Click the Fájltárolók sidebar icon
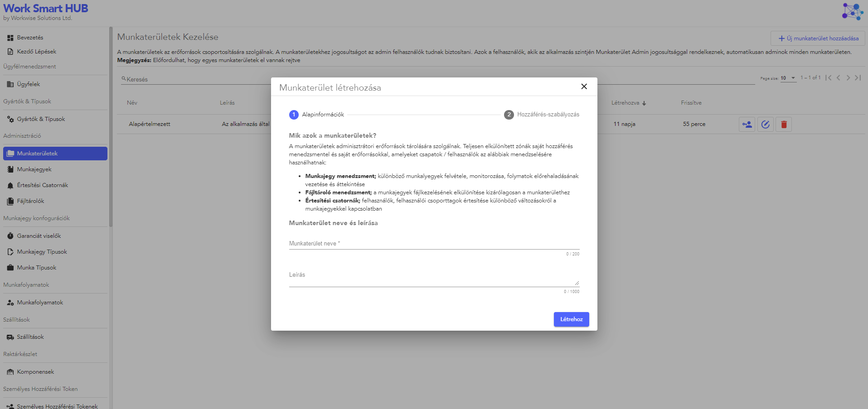 10,201
